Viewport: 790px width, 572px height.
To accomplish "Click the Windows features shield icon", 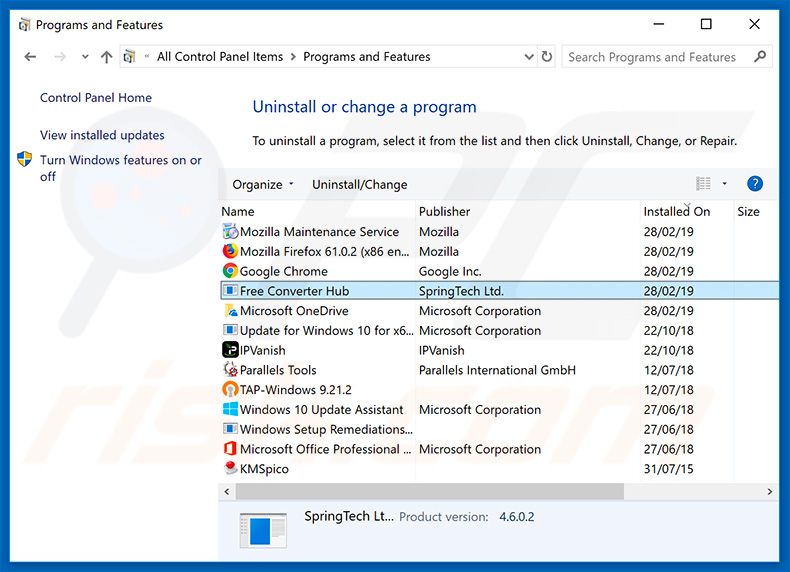I will (24, 159).
